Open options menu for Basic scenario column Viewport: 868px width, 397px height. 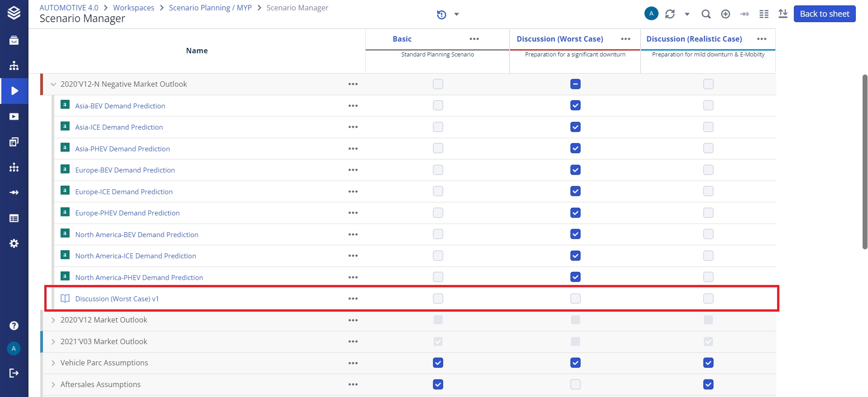click(x=474, y=39)
